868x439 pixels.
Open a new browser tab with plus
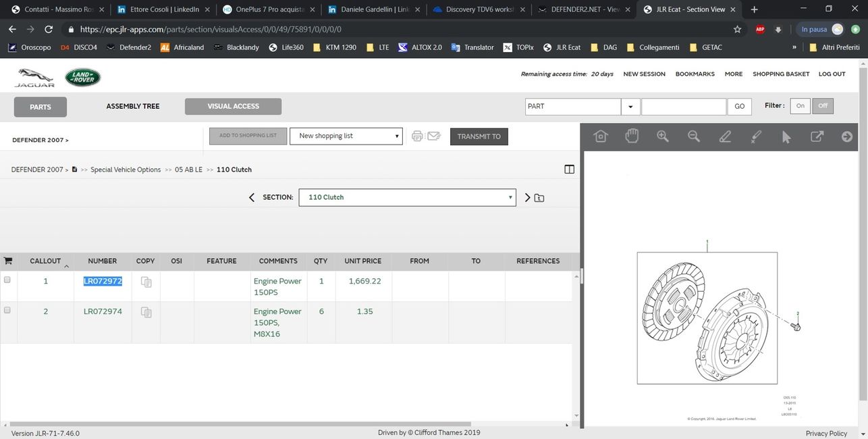[754, 9]
